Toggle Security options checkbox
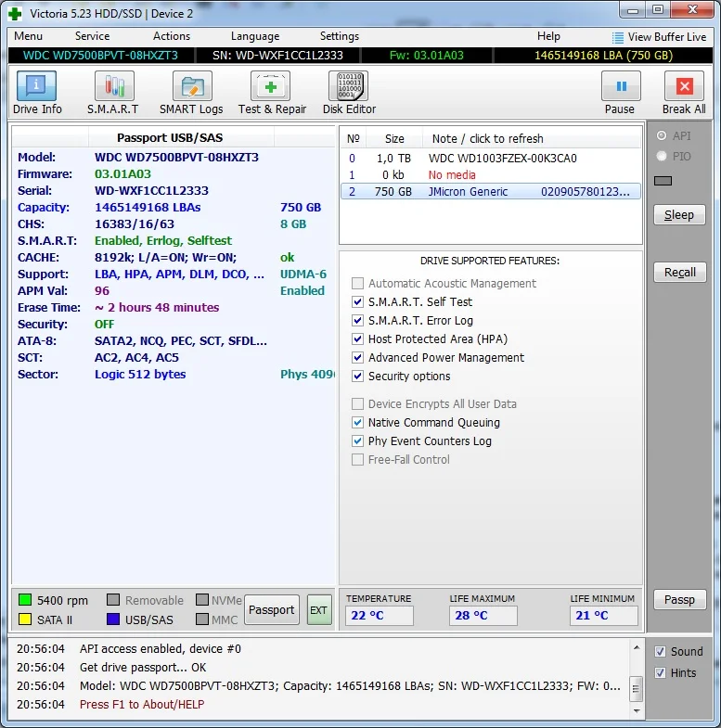This screenshot has height=728, width=721. (357, 377)
